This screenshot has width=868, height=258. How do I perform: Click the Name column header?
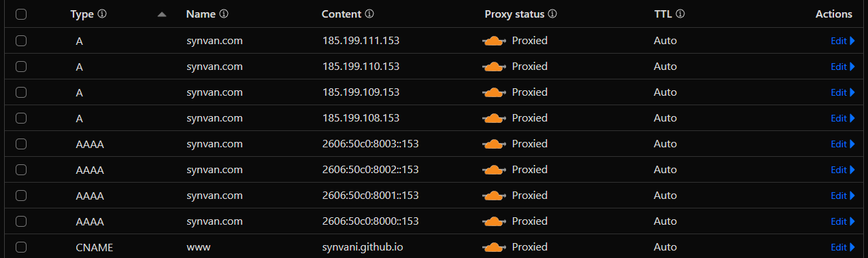[x=201, y=14]
